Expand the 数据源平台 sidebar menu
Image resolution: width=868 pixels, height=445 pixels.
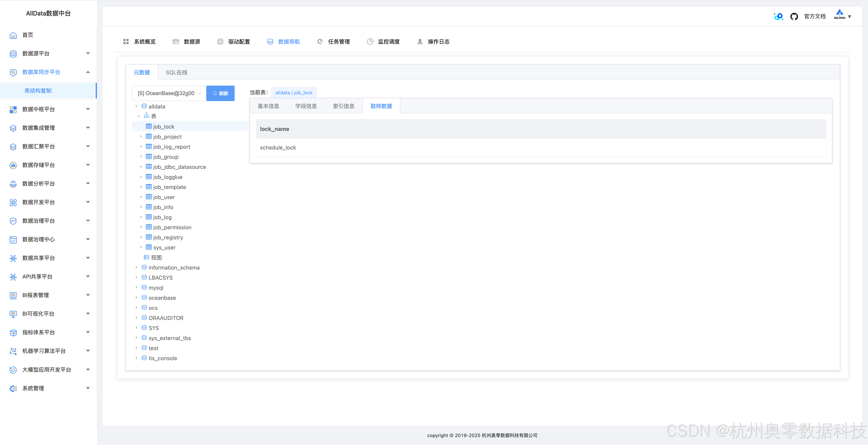tap(49, 54)
